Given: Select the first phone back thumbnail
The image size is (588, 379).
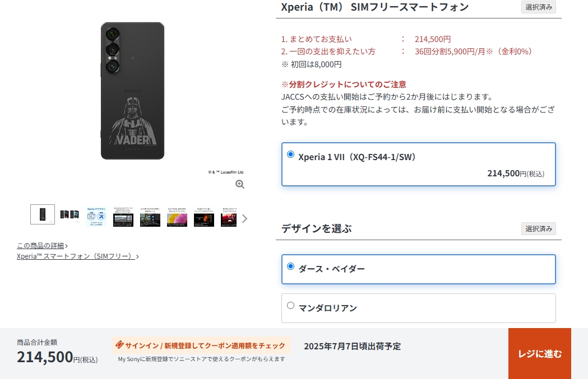Looking at the screenshot, I should pos(43,214).
